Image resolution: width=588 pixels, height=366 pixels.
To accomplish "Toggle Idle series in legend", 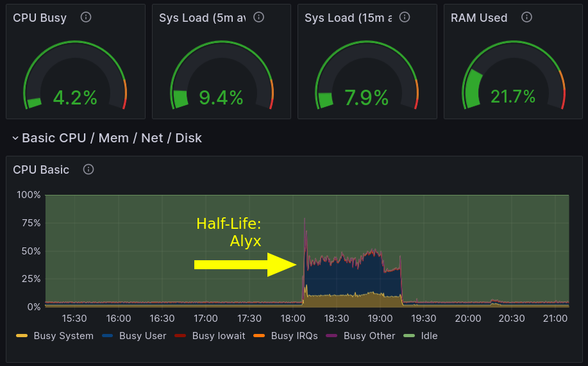I will click(429, 335).
